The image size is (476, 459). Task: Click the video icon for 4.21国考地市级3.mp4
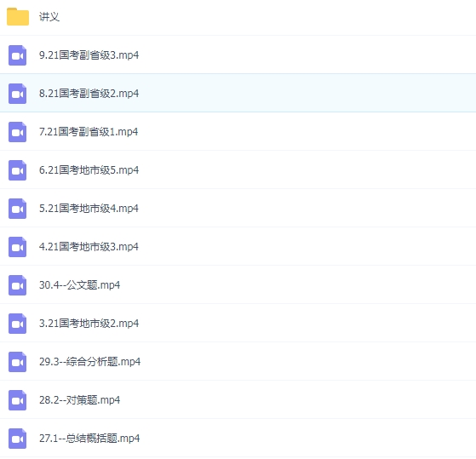pos(17,247)
